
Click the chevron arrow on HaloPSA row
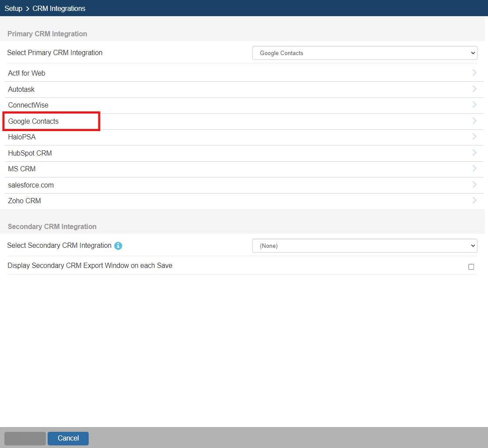[474, 136]
